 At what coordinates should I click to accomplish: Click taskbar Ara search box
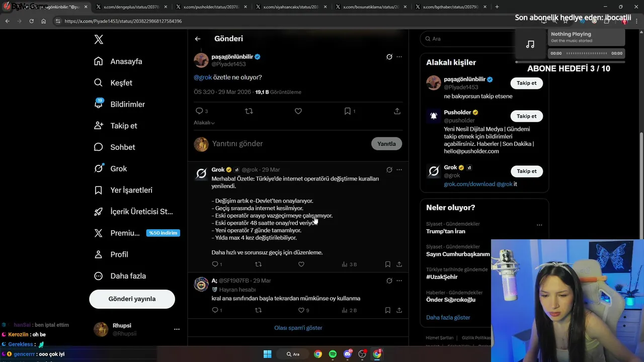[x=293, y=354]
